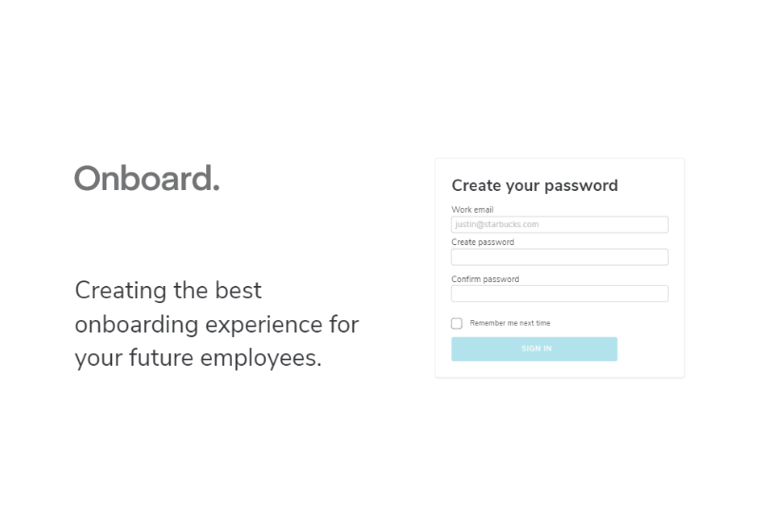760x532 pixels.
Task: Click the "Work email" field label
Action: pos(472,210)
